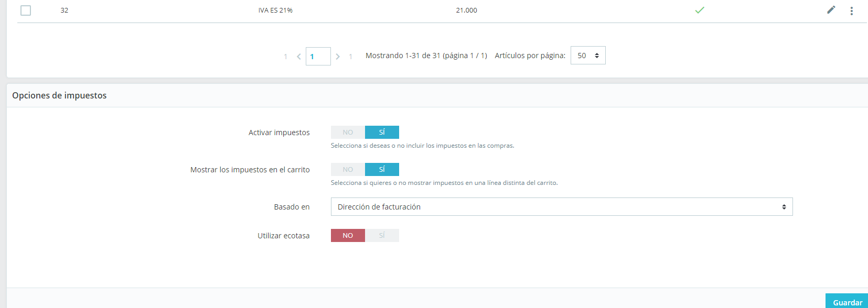The width and height of the screenshot is (868, 308).
Task: Jump to first page number link
Action: click(x=285, y=57)
